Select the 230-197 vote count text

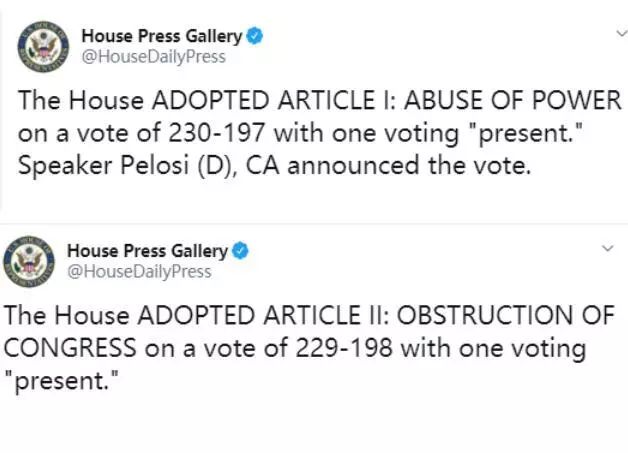point(217,133)
